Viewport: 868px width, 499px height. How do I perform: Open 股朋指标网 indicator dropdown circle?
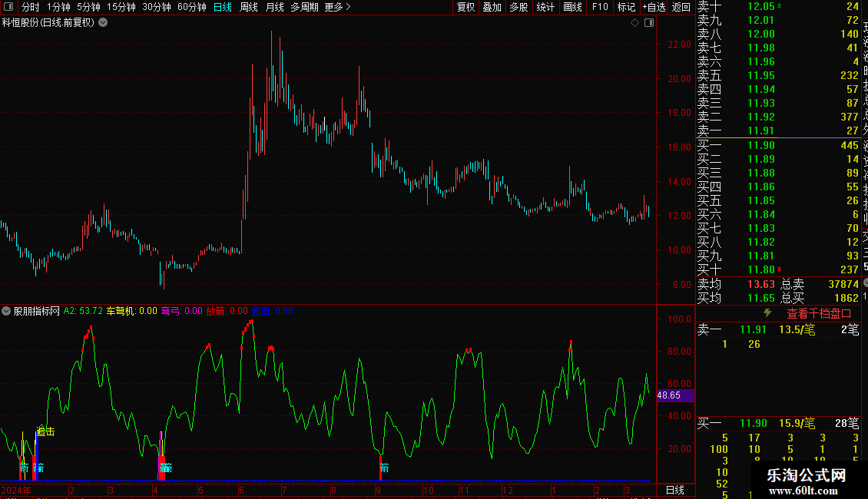[6, 311]
